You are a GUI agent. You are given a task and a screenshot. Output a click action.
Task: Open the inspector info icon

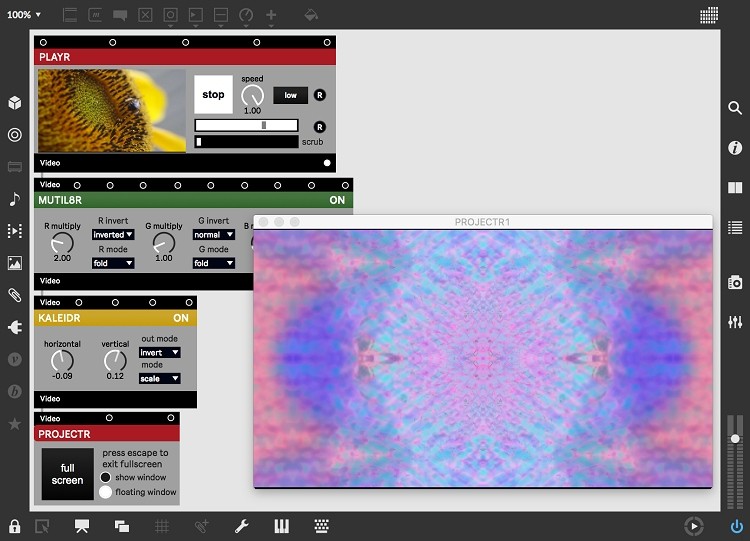735,148
